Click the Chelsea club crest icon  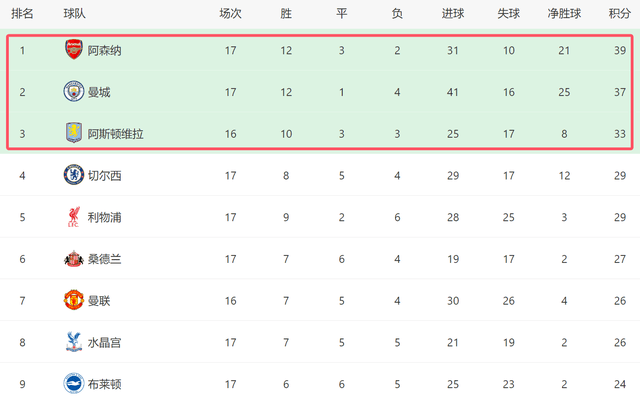click(73, 175)
